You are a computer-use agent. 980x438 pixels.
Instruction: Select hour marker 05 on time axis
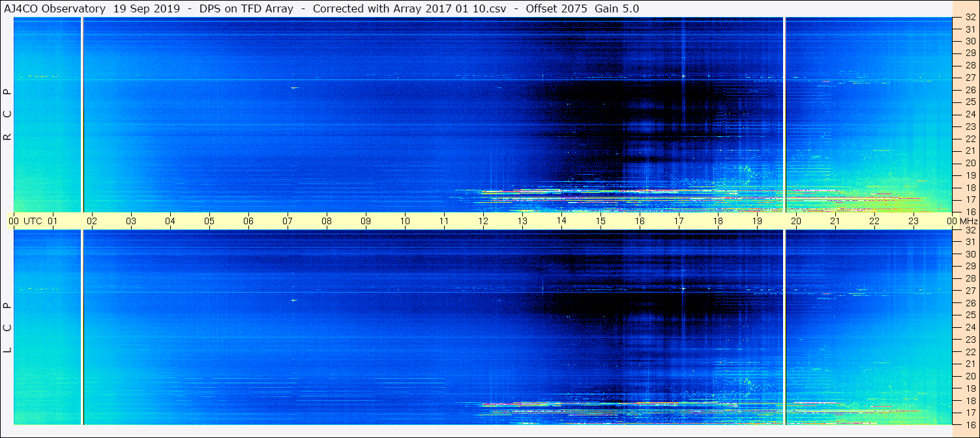coord(209,222)
